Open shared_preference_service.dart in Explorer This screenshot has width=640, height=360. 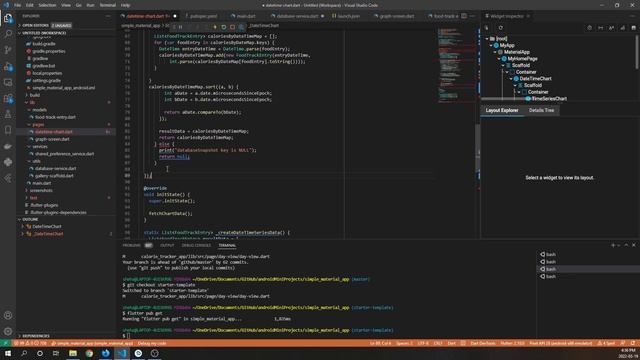(x=64, y=154)
